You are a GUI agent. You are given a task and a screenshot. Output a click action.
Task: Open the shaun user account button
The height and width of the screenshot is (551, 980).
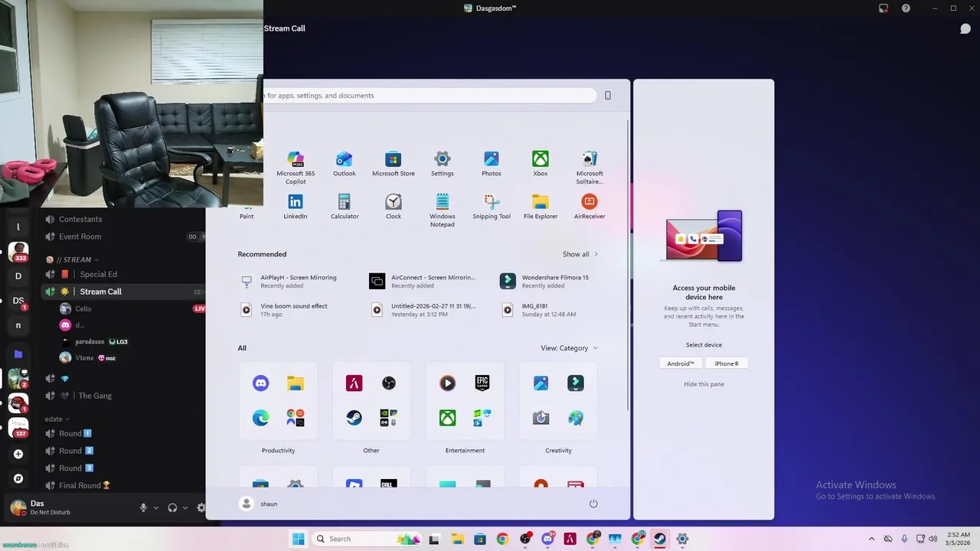coord(259,504)
